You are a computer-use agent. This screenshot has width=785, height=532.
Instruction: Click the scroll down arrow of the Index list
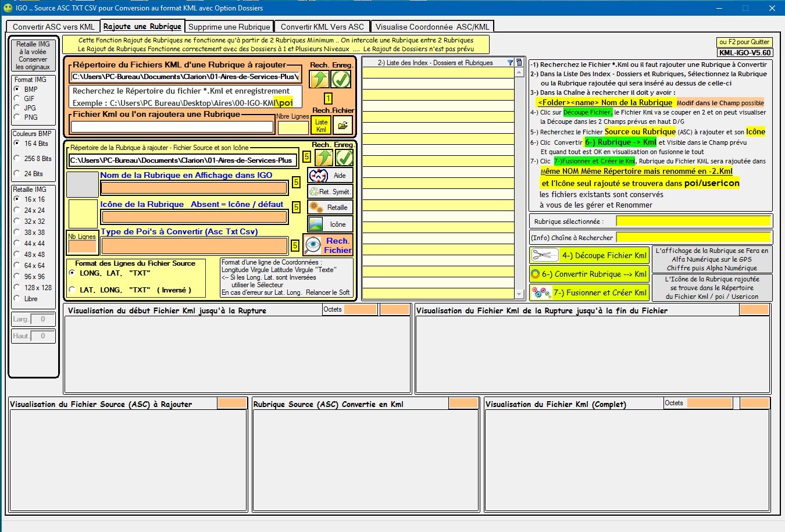[519, 294]
